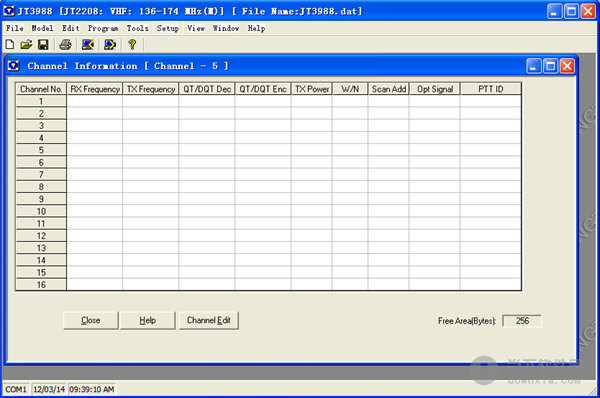The width and height of the screenshot is (600, 398).
Task: Click the Channel Edit button
Action: click(x=209, y=320)
